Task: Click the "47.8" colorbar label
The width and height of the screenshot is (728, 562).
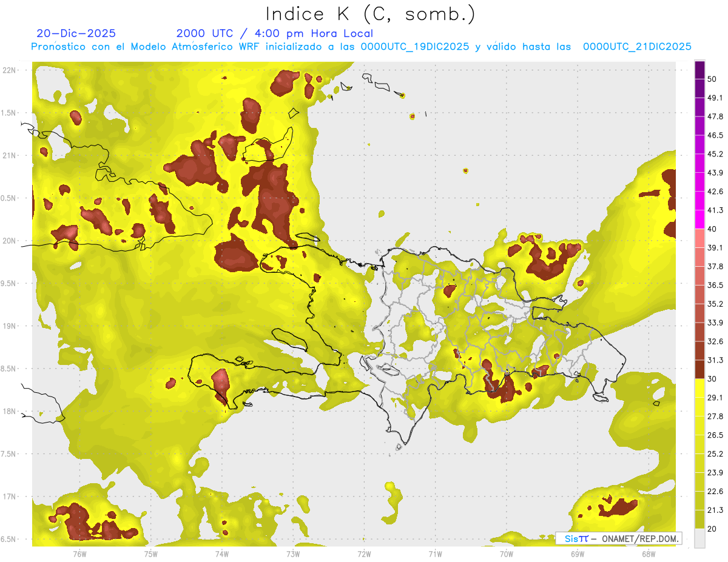Action: click(x=715, y=116)
